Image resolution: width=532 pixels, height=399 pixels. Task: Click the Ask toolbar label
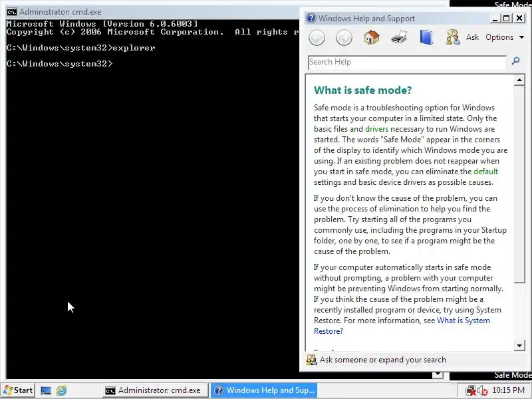click(472, 37)
